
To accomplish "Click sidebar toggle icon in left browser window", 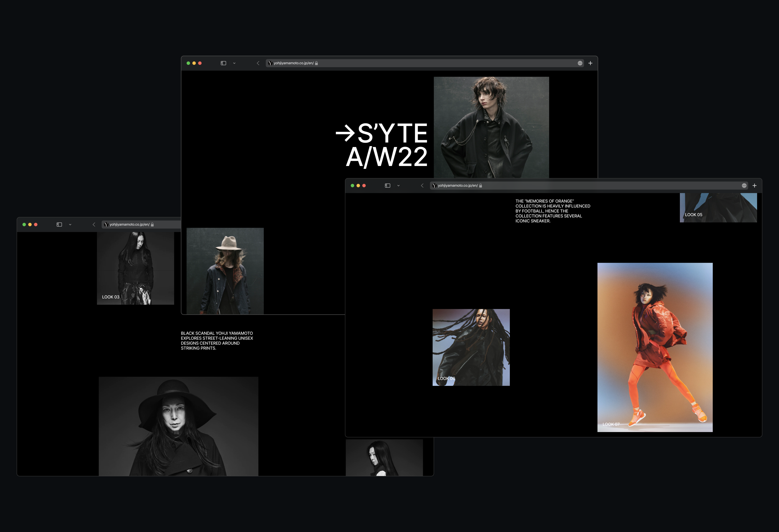I will pyautogui.click(x=59, y=225).
